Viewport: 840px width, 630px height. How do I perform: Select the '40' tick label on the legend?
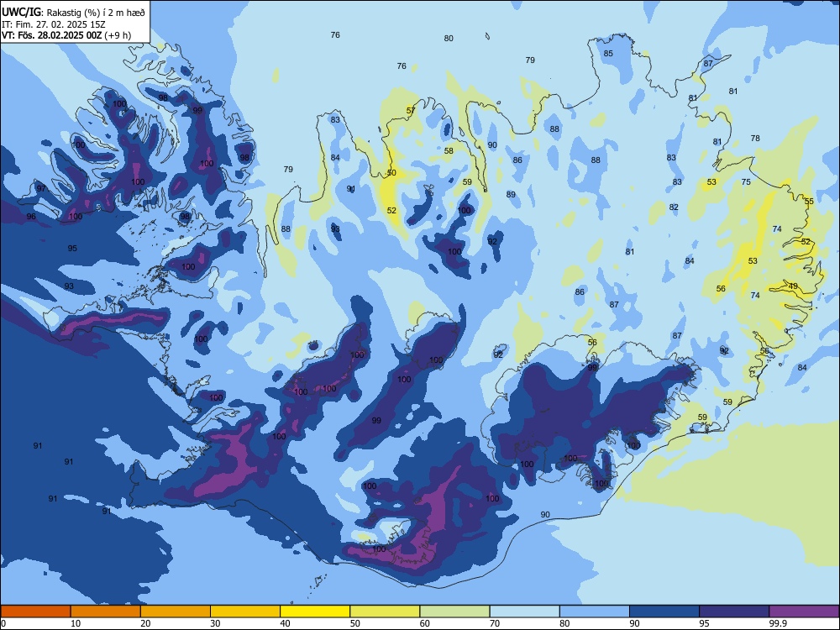pyautogui.click(x=285, y=623)
